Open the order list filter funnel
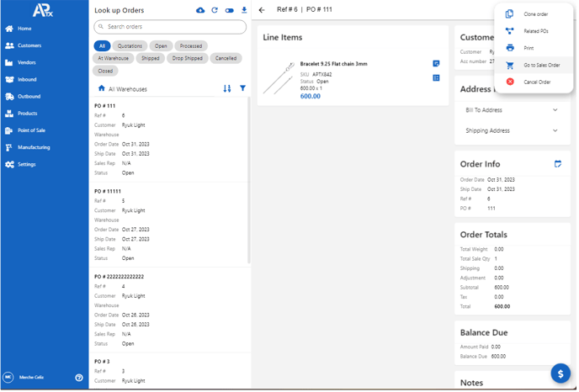579x392 pixels. (x=242, y=88)
